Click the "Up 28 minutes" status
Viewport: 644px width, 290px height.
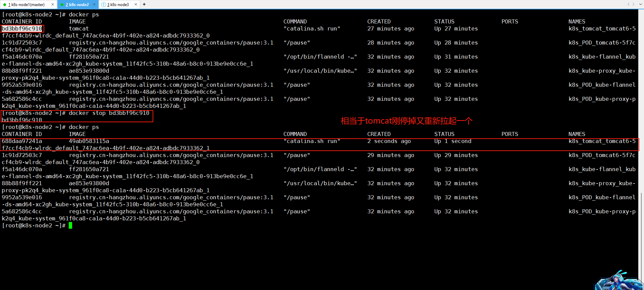(x=456, y=43)
